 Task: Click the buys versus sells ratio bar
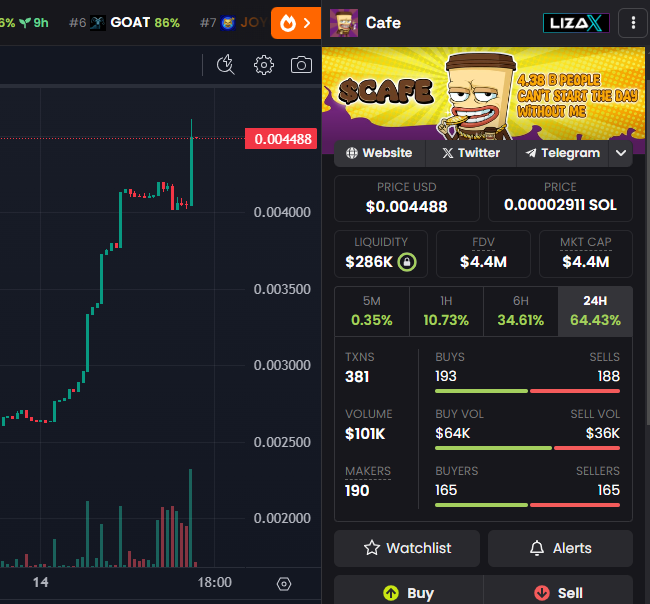click(x=527, y=391)
